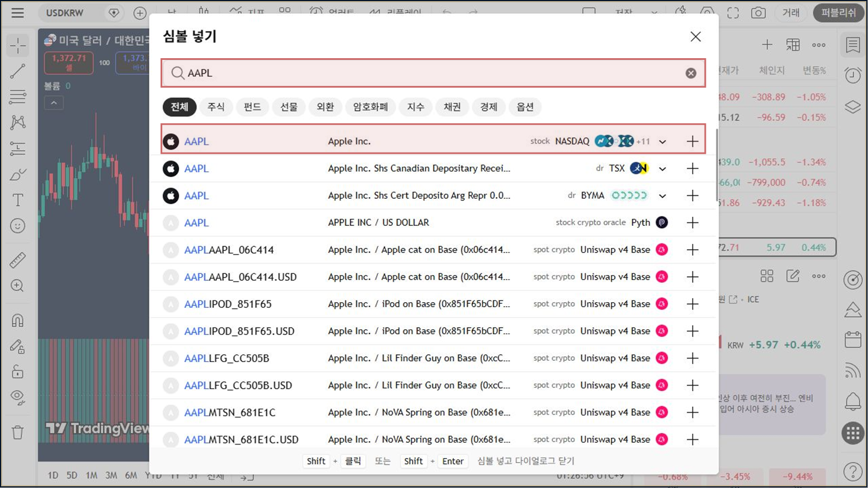The image size is (868, 488).
Task: Select the crosshair cursor tool
Action: (18, 45)
